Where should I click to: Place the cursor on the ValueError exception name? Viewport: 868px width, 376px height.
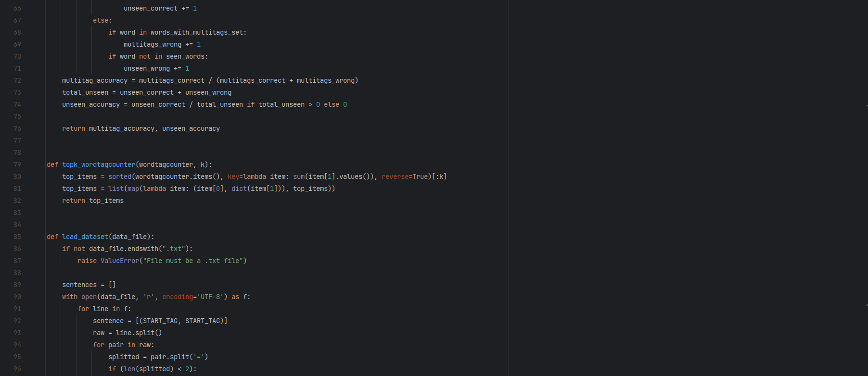tap(120, 261)
